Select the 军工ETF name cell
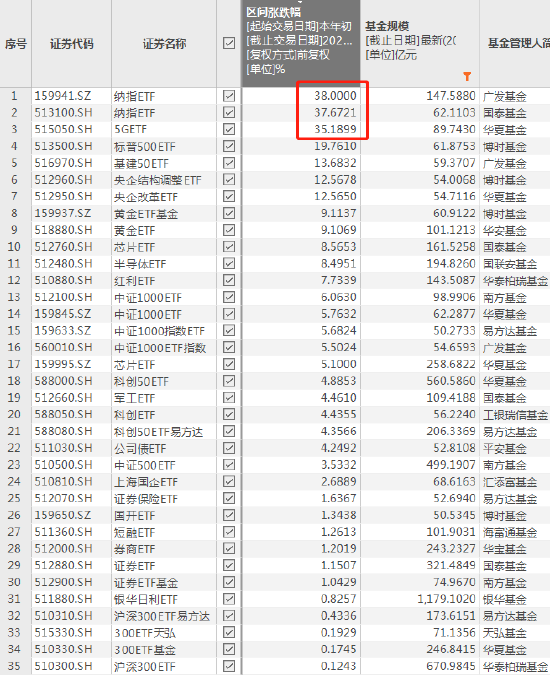Screen dimensions: 550x675 (134, 398)
